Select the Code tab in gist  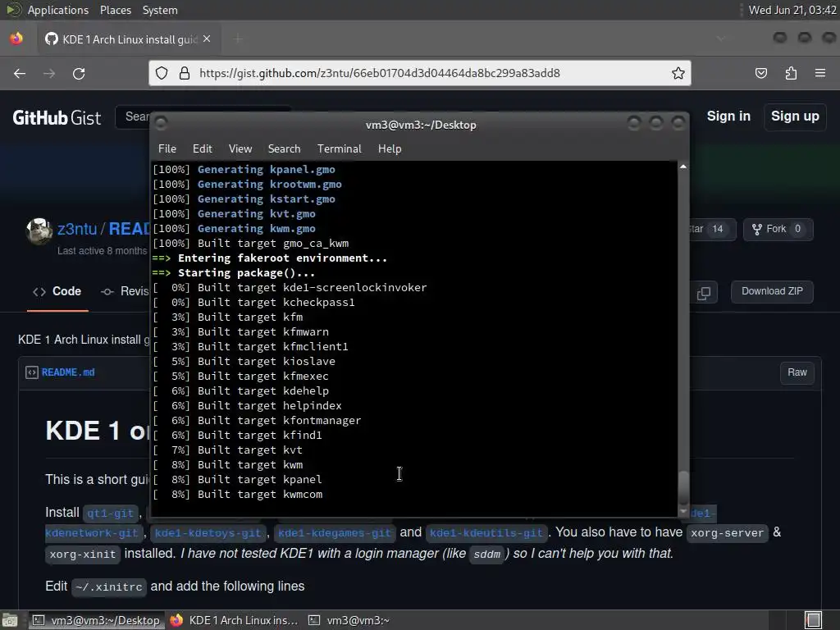pos(57,292)
